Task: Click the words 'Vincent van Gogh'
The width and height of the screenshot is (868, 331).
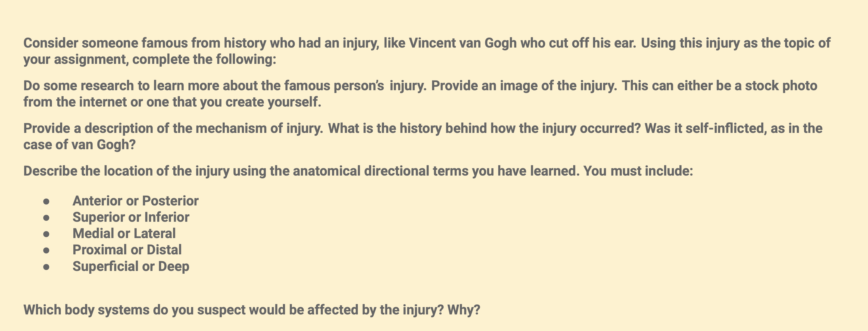Action: [463, 43]
